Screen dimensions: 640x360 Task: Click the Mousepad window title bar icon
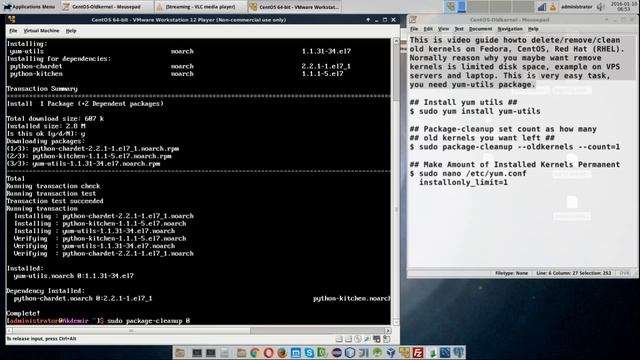[413, 20]
